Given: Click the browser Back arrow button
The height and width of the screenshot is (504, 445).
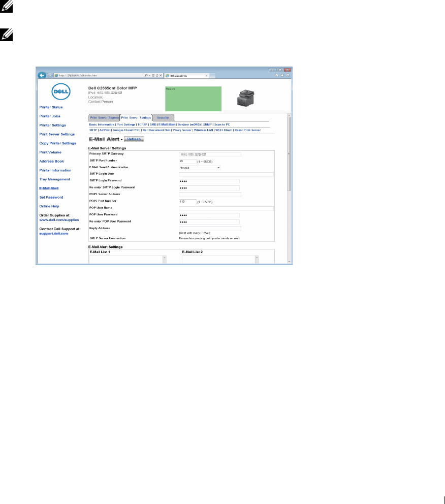Looking at the screenshot, I should point(42,75).
